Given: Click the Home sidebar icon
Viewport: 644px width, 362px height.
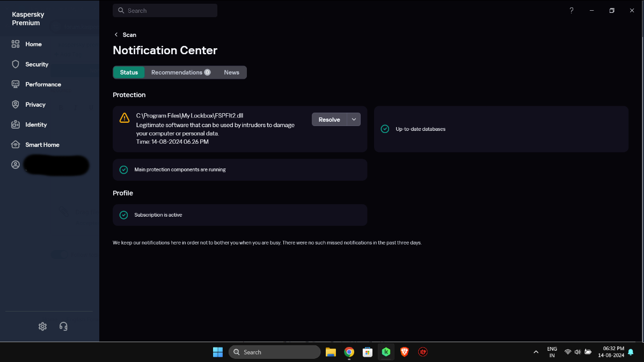Looking at the screenshot, I should (x=16, y=44).
